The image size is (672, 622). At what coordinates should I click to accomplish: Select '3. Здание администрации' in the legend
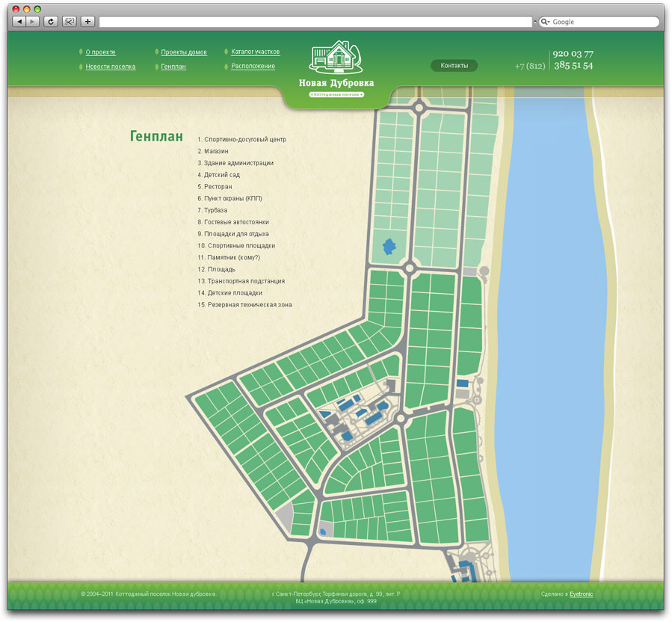[x=235, y=163]
